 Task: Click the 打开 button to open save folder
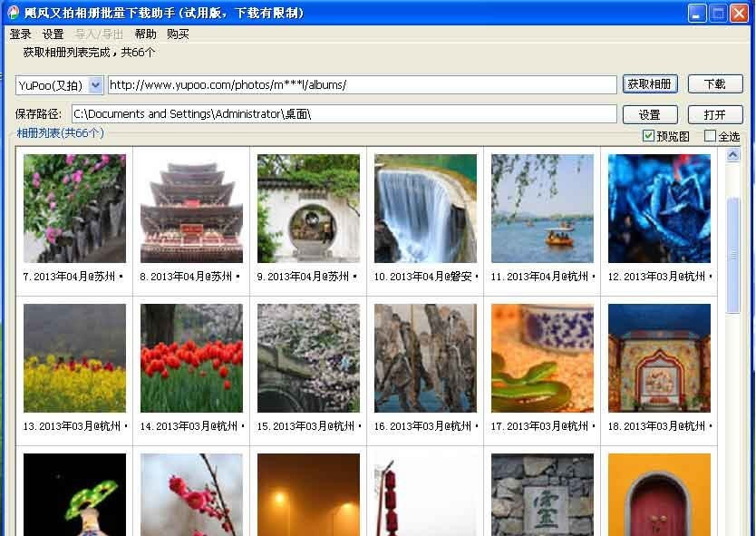(715, 113)
